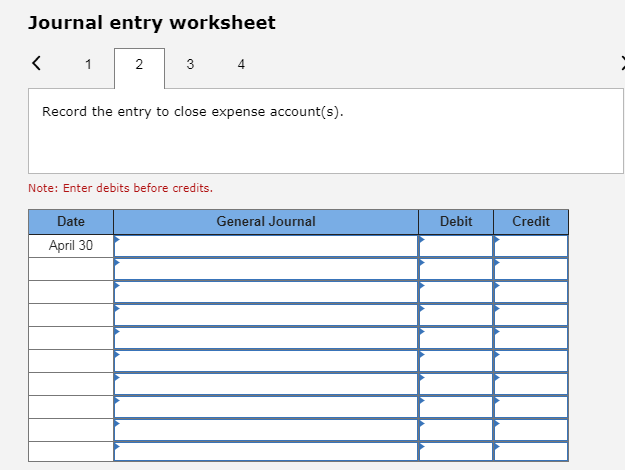Click Credit cell in April 30 row
Screen dimensions: 625x470
tap(531, 246)
